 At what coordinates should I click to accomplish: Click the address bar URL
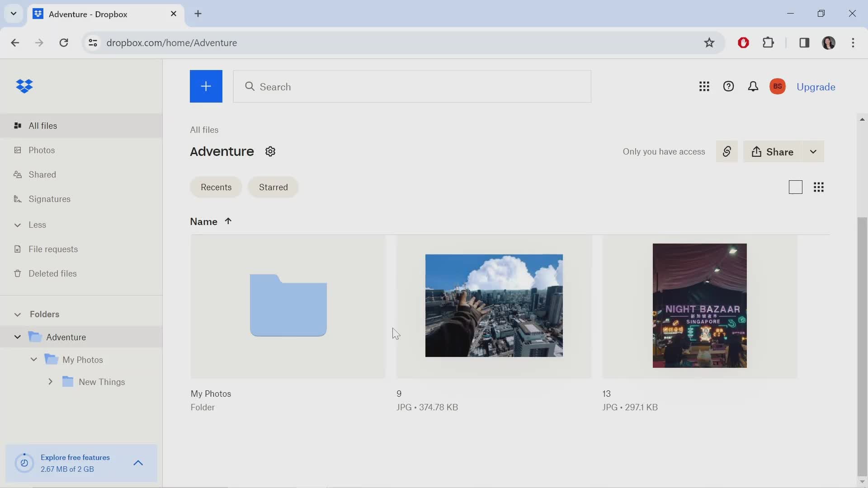(x=171, y=42)
